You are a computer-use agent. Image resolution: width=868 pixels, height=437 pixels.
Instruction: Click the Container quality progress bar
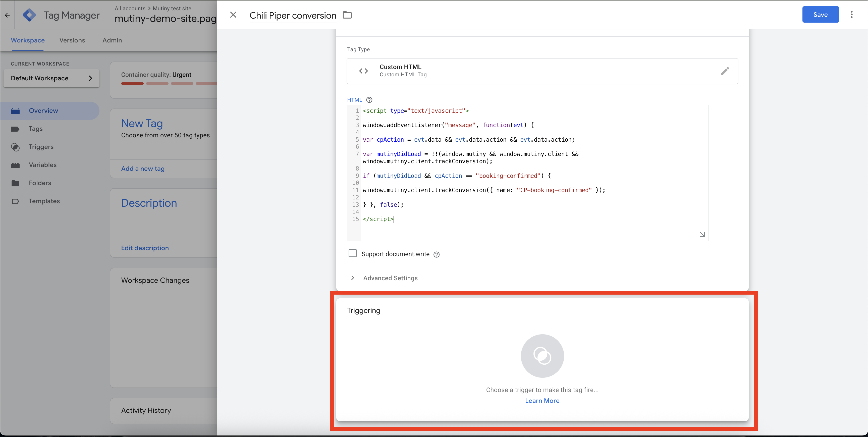[x=169, y=83]
